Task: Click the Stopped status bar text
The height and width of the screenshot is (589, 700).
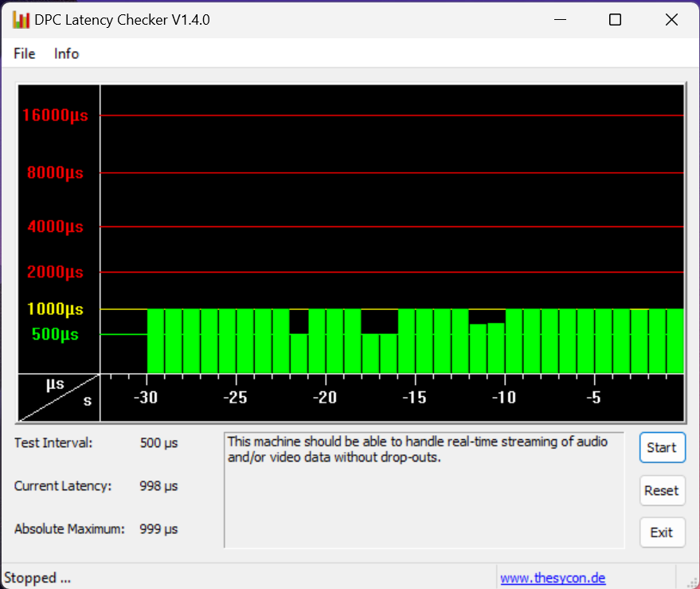Action: click(x=37, y=578)
